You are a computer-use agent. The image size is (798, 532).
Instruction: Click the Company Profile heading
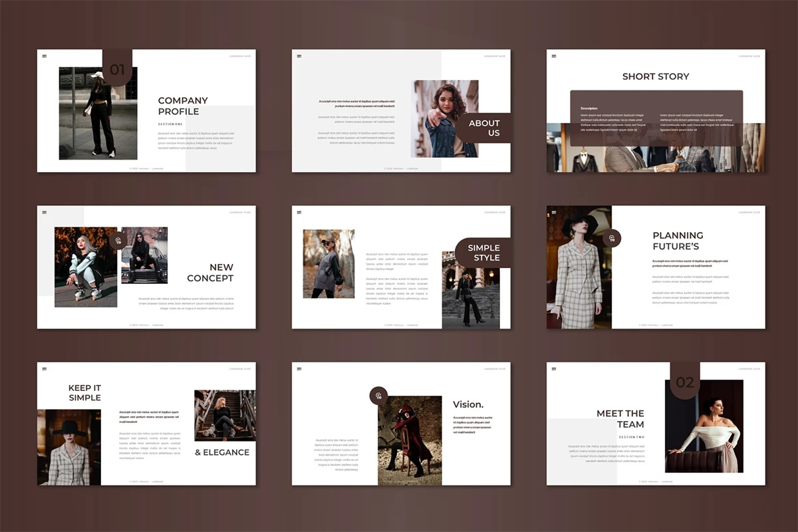(x=183, y=106)
